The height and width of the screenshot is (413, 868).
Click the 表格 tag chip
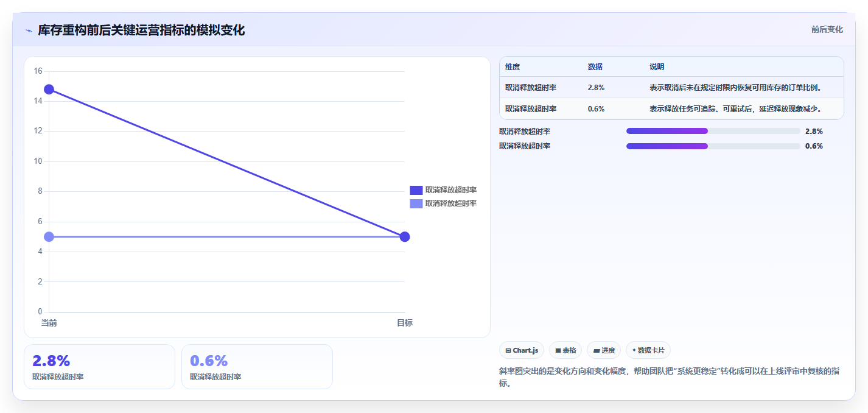coord(565,350)
